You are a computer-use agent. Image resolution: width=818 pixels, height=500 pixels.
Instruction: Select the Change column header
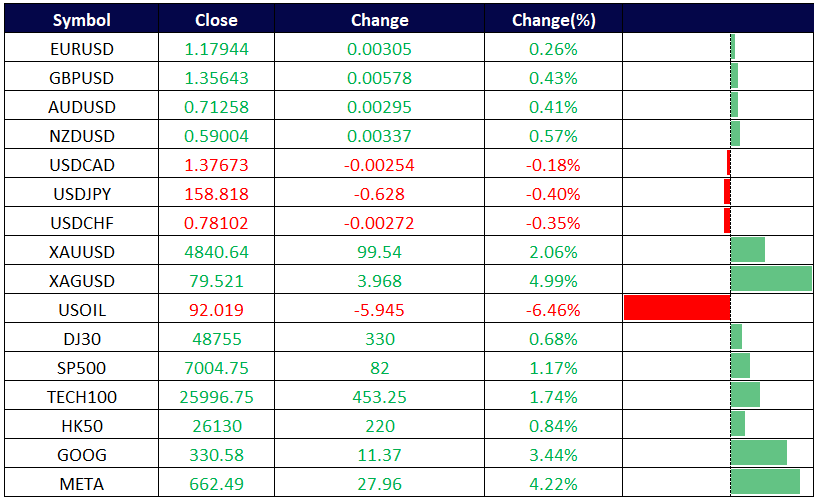[x=380, y=20]
